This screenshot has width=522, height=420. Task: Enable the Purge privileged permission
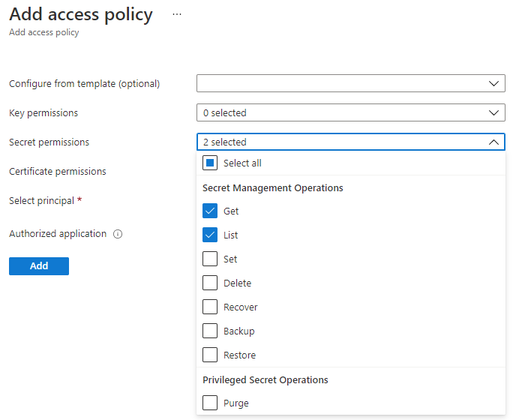210,403
